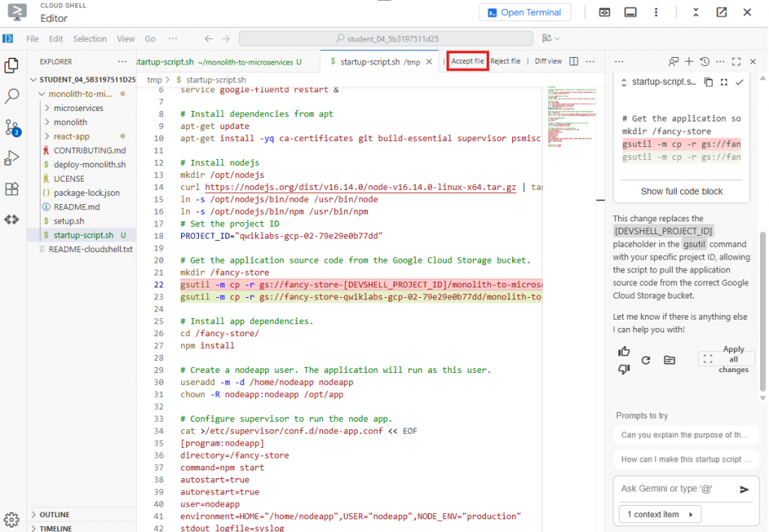Open setup.sh in explorer
The image size is (769, 532).
(68, 221)
